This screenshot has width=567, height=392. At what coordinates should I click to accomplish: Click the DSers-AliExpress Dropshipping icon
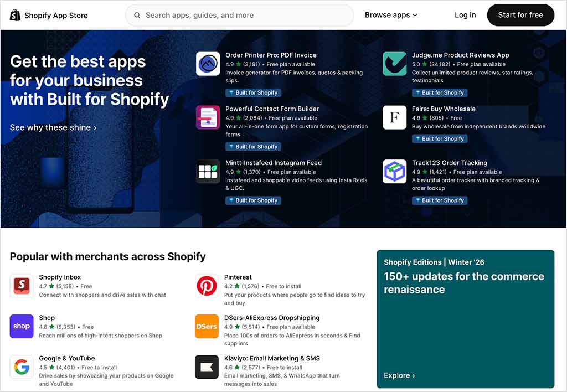(207, 327)
